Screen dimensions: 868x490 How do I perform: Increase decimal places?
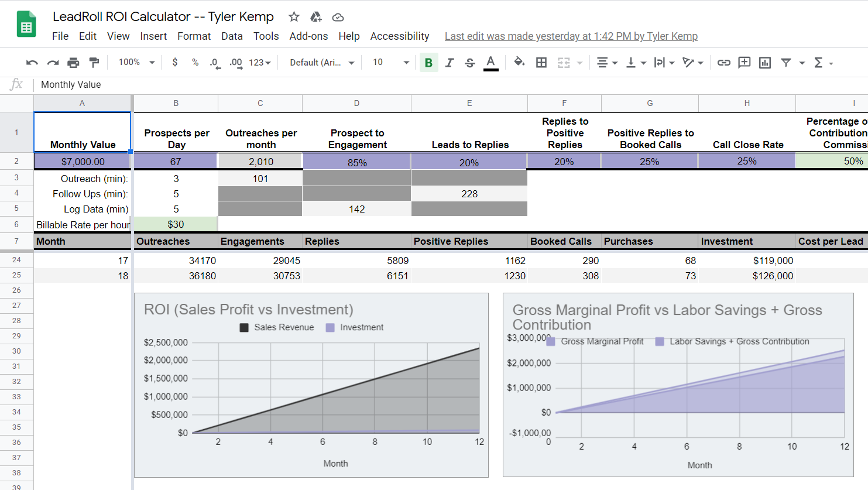[x=234, y=62]
